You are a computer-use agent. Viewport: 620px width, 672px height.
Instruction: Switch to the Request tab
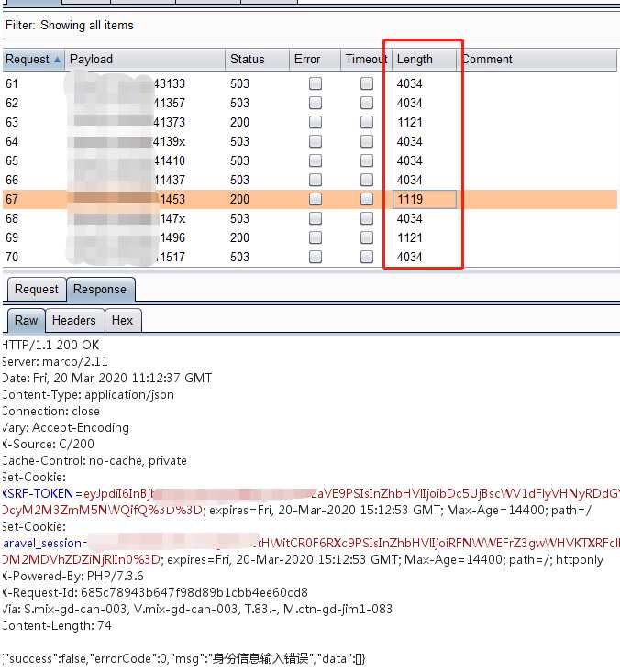click(37, 289)
